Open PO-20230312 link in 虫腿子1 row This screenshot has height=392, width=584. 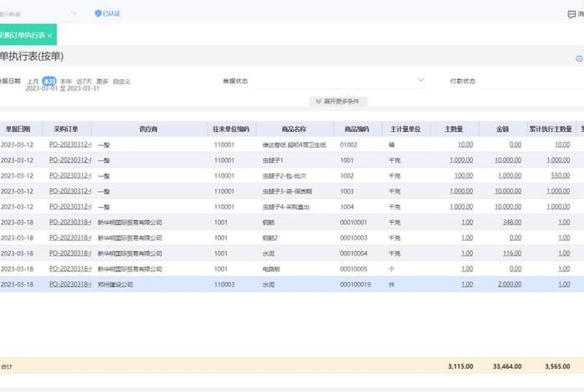pos(70,160)
